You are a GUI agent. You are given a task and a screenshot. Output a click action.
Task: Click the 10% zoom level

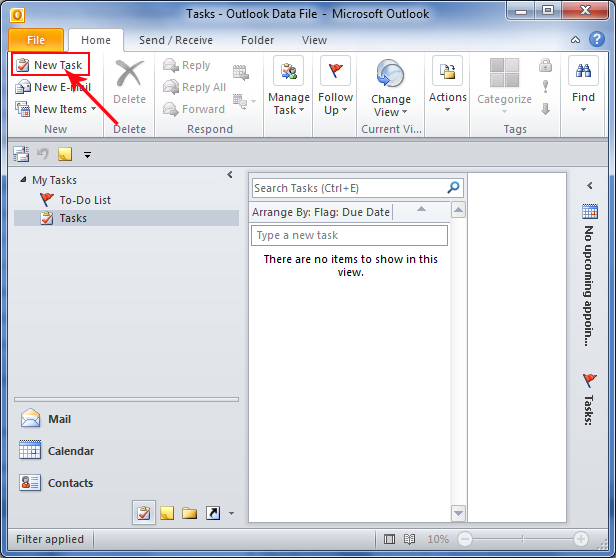(438, 539)
